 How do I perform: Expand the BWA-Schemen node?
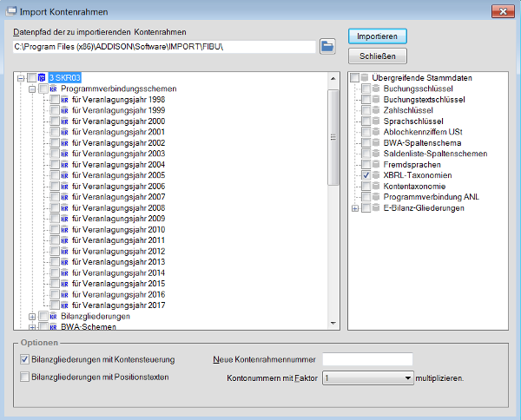click(32, 327)
